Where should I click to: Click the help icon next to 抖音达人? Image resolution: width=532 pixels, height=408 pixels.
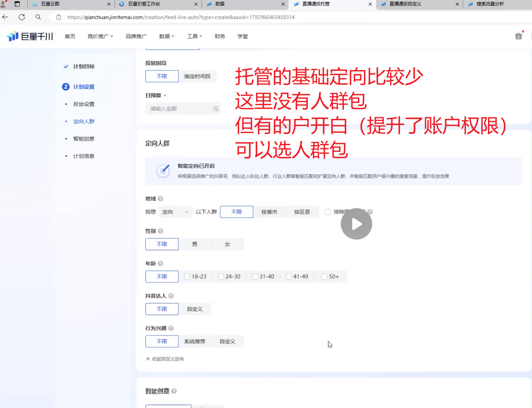click(171, 296)
